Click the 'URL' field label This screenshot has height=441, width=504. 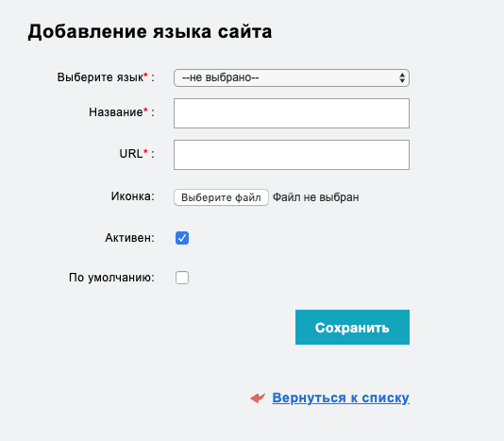click(131, 154)
